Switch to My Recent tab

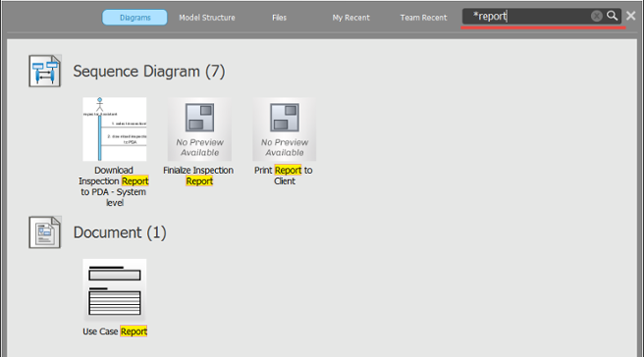351,18
